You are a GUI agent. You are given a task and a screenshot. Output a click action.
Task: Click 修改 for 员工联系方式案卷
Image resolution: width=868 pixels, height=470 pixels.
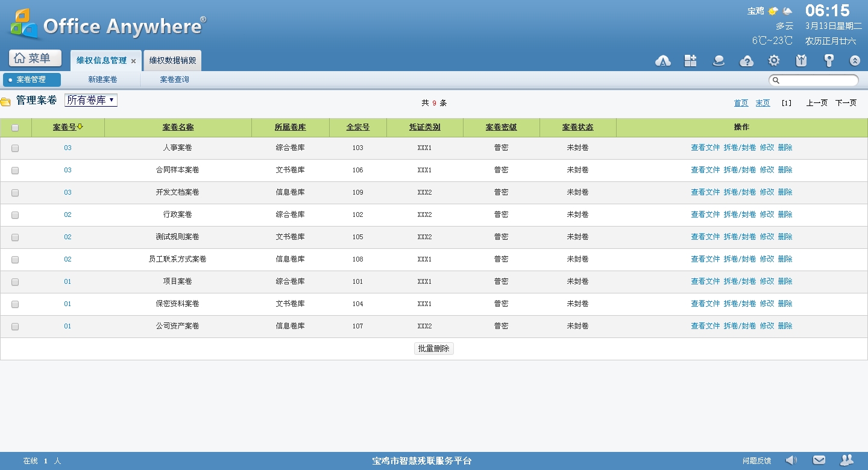(x=767, y=259)
